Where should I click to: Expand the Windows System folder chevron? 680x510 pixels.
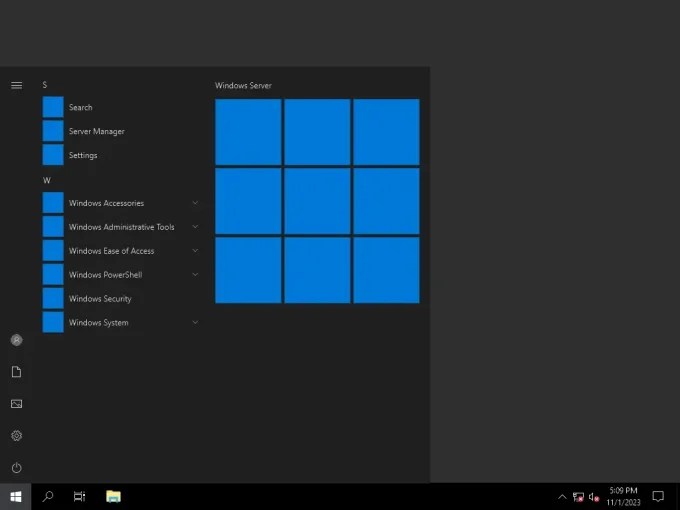click(x=195, y=322)
